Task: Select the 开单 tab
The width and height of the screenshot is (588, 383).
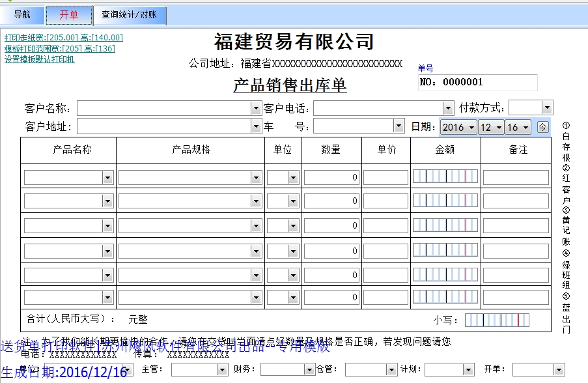Action: (69, 15)
